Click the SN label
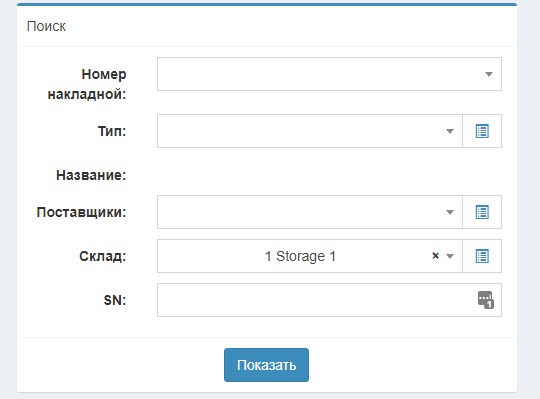The height and width of the screenshot is (399, 540). (x=115, y=300)
